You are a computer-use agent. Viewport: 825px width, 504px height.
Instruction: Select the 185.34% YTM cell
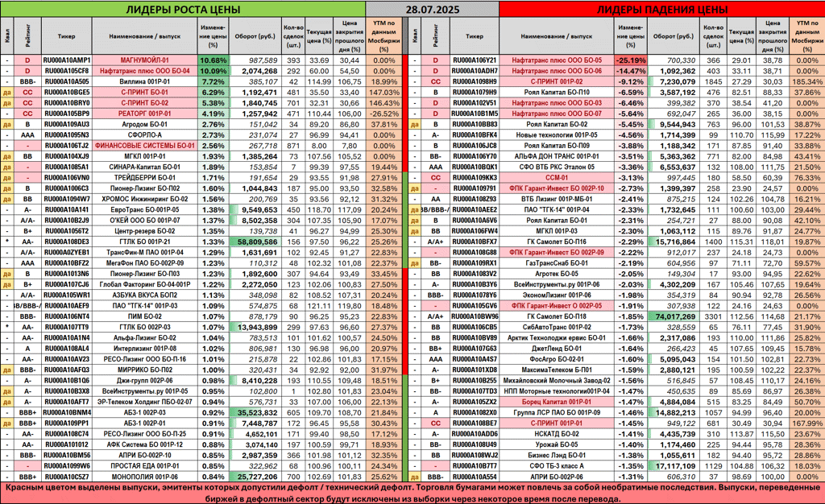click(x=806, y=81)
